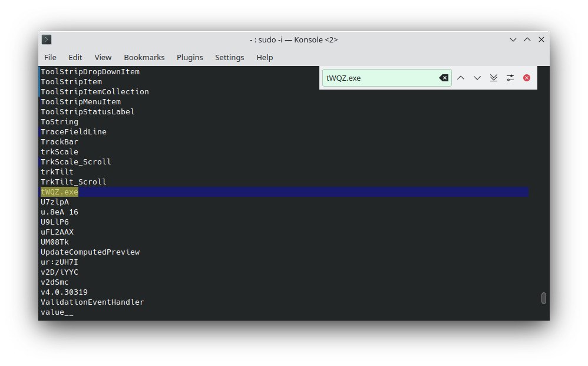Jump to bottom search button
The image size is (588, 366).
pos(494,78)
